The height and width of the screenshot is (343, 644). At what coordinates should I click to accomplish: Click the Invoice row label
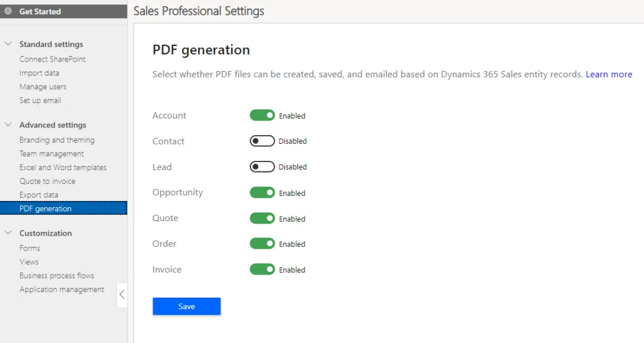pos(167,269)
